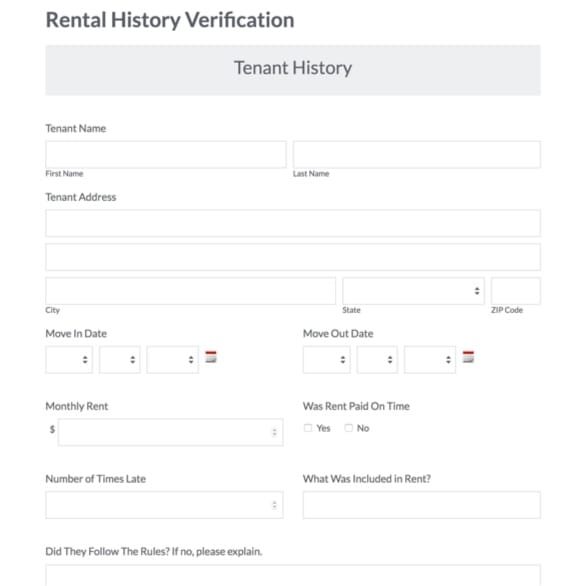Image resolution: width=586 pixels, height=586 pixels.
Task: Open the last Move Out Date dropdown
Action: tap(430, 360)
